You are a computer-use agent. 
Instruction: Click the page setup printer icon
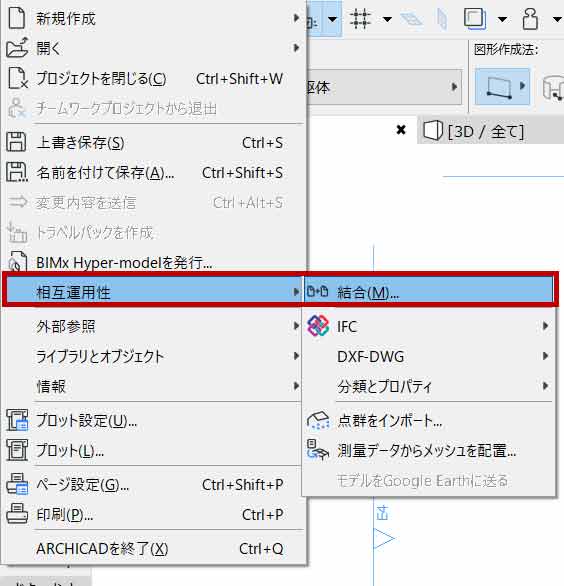[17, 484]
